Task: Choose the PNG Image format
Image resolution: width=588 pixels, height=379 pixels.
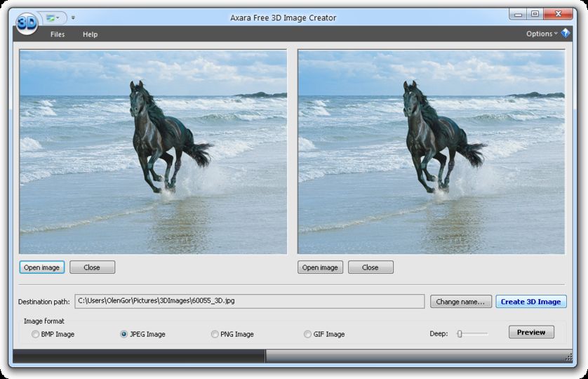Action: [215, 334]
